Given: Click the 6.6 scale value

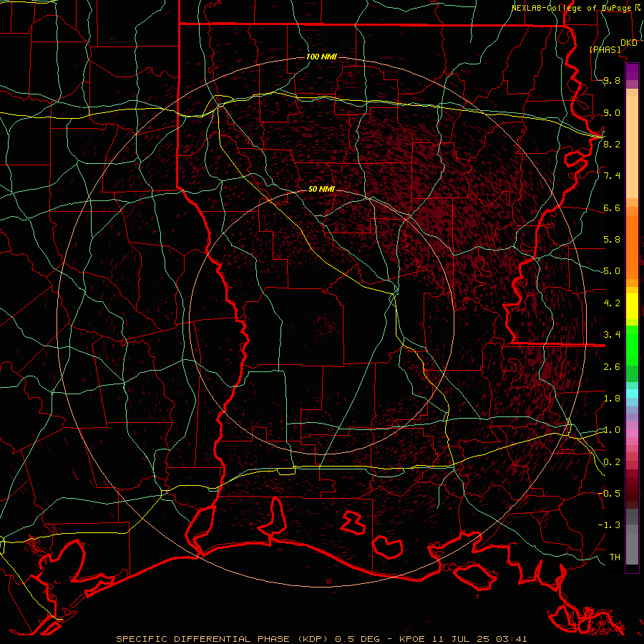Looking at the screenshot, I should click(x=612, y=208).
